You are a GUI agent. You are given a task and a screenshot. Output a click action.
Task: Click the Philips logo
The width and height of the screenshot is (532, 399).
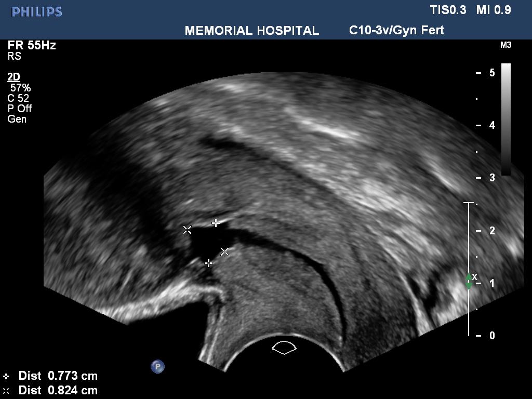[36, 12]
